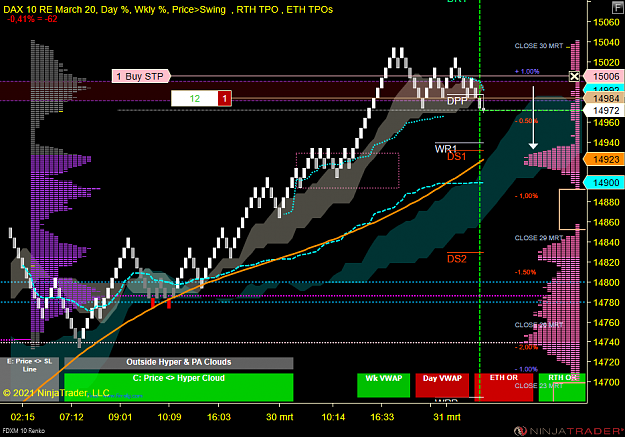Click the 31 mrt date axis label
Viewport: 625px width, 437px height.
[x=447, y=417]
